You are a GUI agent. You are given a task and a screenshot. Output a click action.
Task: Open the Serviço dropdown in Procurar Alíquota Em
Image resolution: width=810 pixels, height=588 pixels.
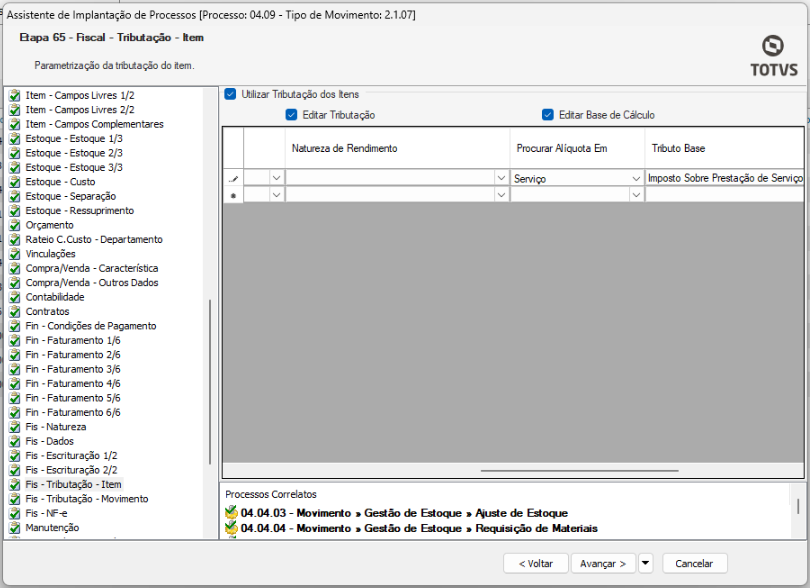click(x=636, y=178)
